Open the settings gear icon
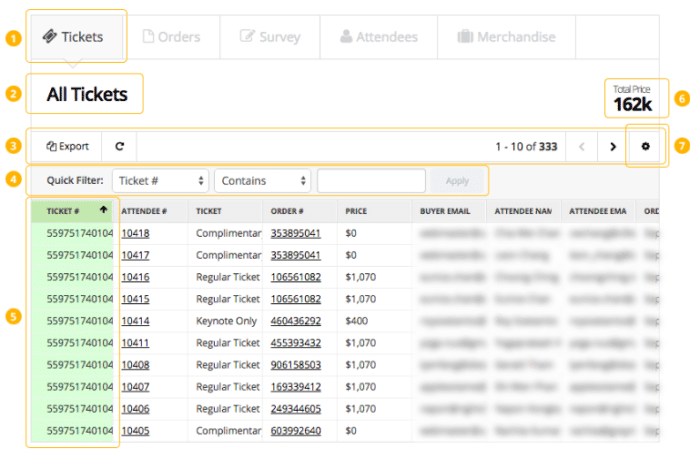This screenshot has height=459, width=700. 645,146
